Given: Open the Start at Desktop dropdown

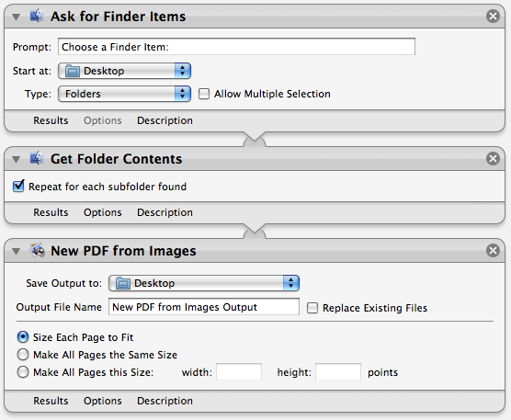Looking at the screenshot, I should (124, 71).
